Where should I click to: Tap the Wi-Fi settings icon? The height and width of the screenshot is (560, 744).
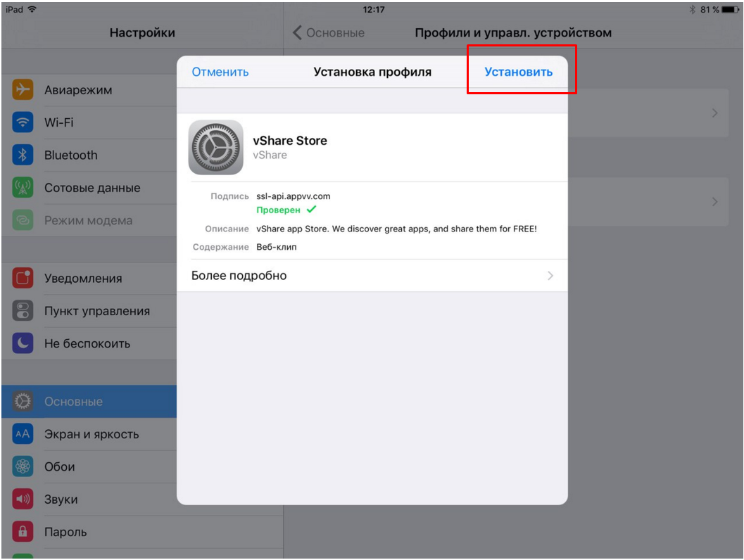tap(23, 122)
